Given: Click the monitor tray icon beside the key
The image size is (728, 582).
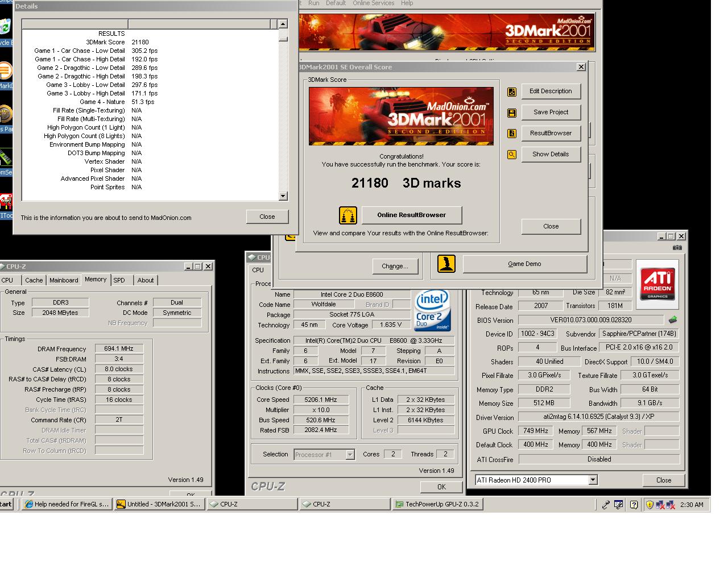Looking at the screenshot, I should pos(619,505).
